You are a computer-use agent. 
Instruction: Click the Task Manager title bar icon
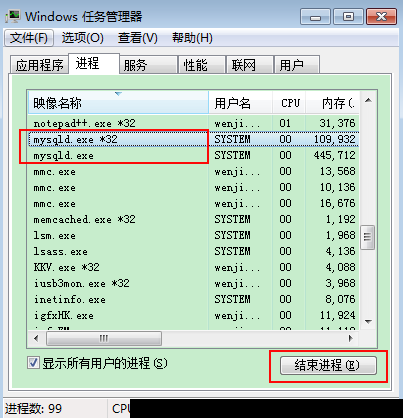[x=13, y=16]
